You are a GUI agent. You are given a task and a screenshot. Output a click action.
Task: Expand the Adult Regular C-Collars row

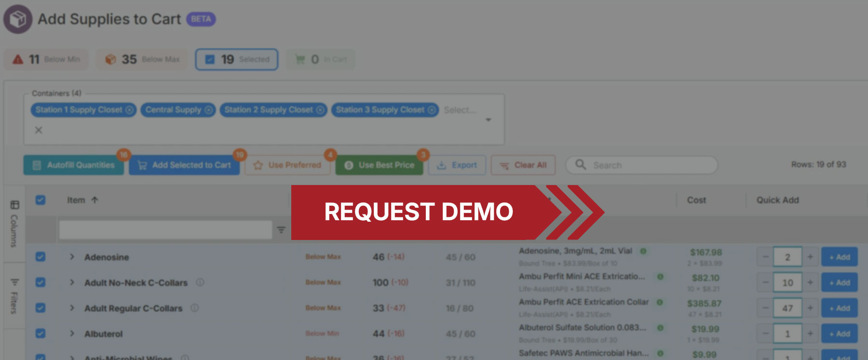(x=72, y=308)
